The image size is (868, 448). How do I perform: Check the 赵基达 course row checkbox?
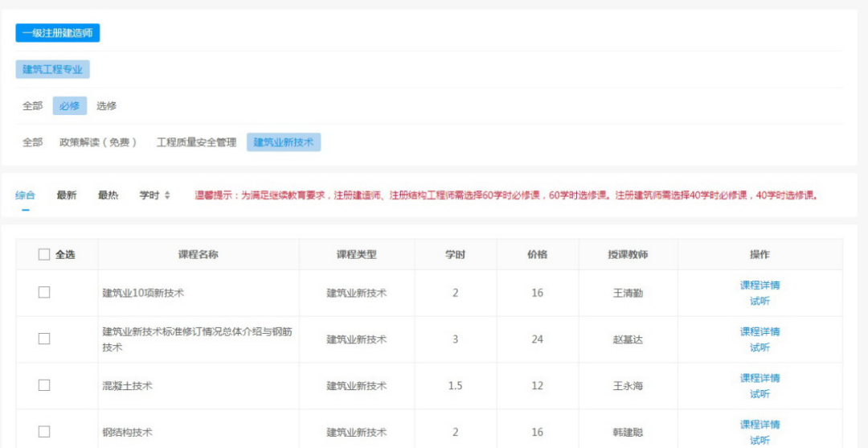(x=44, y=339)
